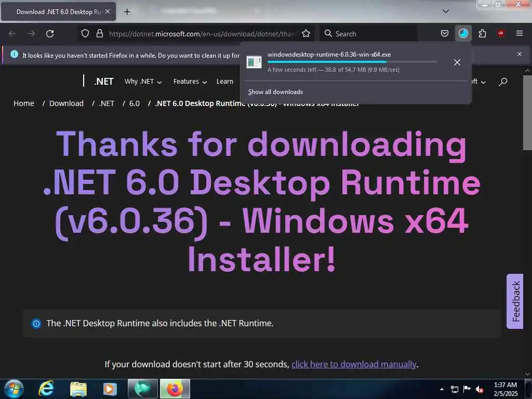Open the extensions puzzle icon
532x399 pixels.
pos(482,34)
